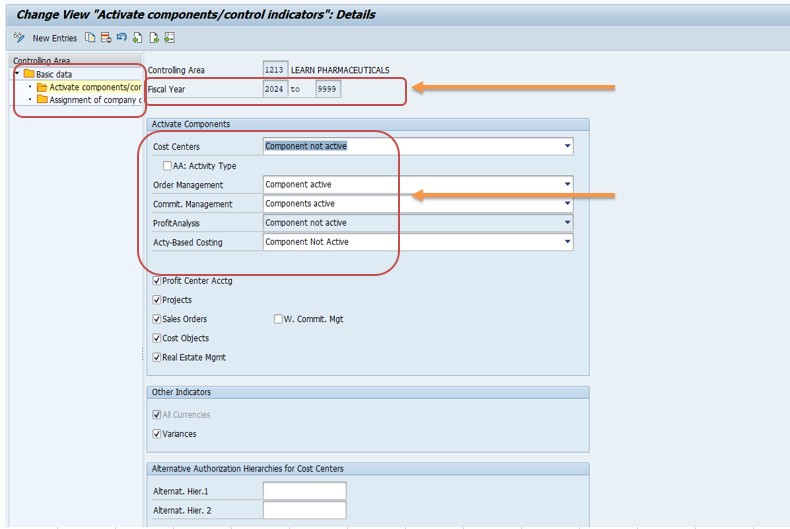Click the Delete entry icon
This screenshot has width=790, height=529.
(106, 37)
